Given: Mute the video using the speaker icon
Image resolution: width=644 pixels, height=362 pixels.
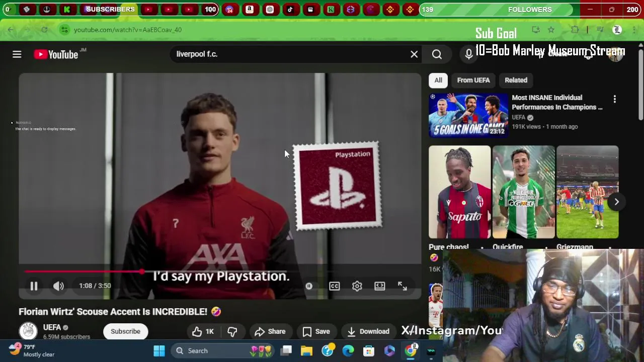Looking at the screenshot, I should pyautogui.click(x=58, y=286).
